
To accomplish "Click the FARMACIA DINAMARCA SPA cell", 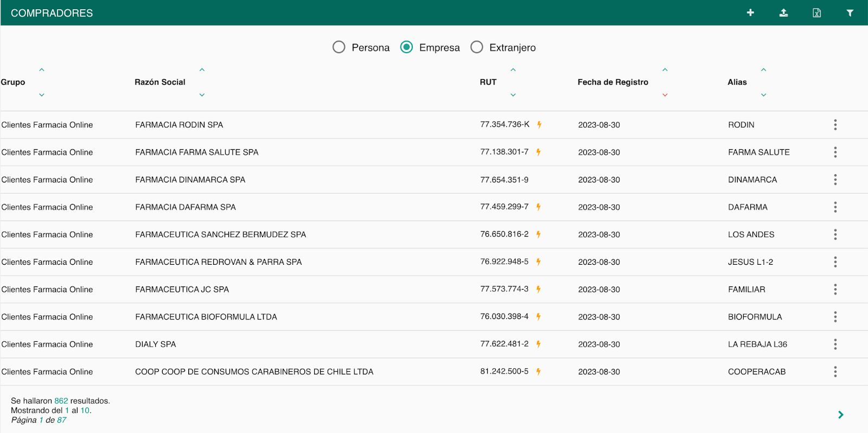I will pyautogui.click(x=190, y=180).
